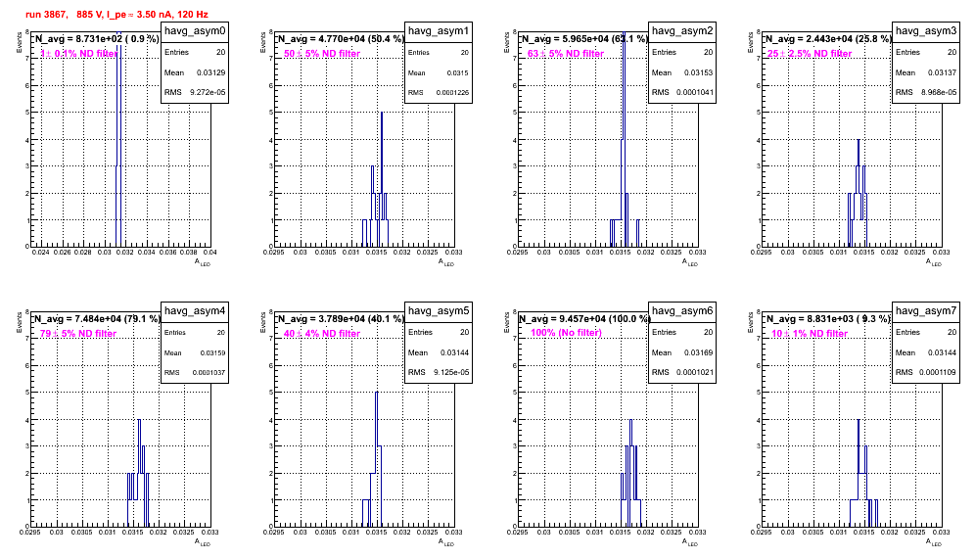Click Mean 0.03169 in havg_asym6 stats
The image size is (975, 560).
coord(682,352)
